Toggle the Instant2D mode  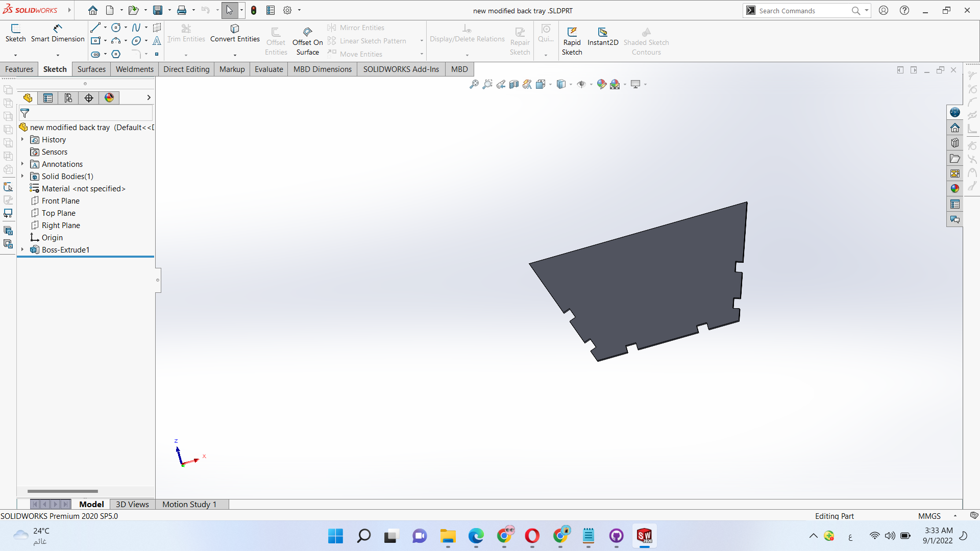click(x=603, y=36)
